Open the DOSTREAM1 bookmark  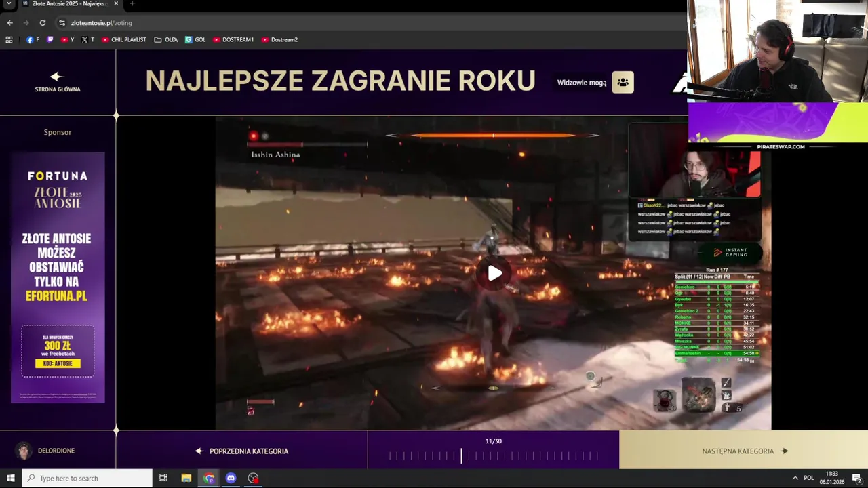point(233,39)
